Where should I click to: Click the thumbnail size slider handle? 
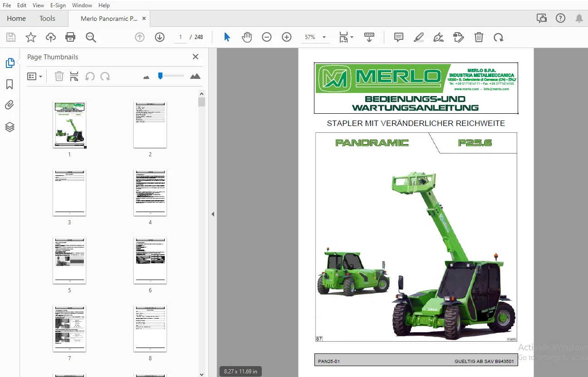pyautogui.click(x=160, y=76)
